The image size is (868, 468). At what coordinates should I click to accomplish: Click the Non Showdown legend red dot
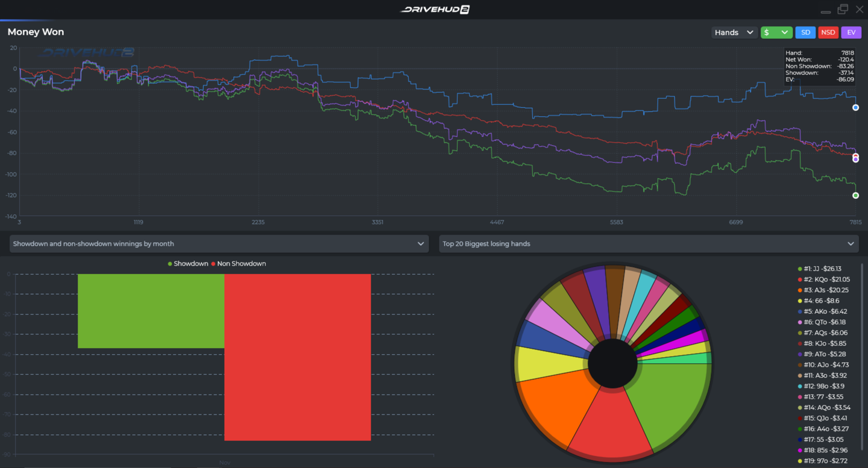click(213, 264)
